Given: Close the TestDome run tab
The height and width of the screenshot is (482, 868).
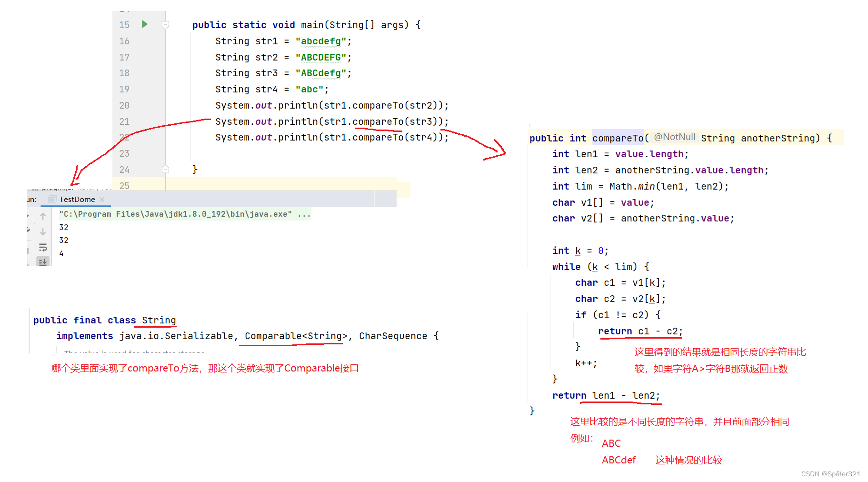Looking at the screenshot, I should pyautogui.click(x=102, y=200).
